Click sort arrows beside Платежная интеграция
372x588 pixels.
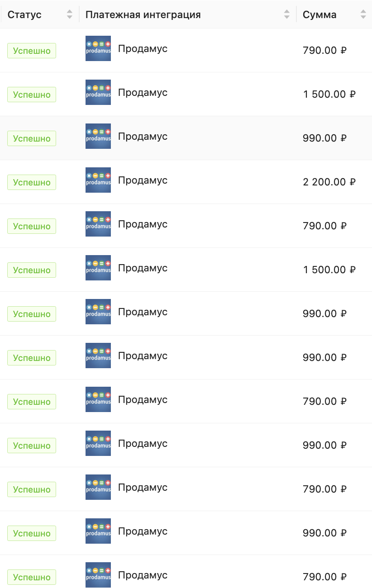pos(286,14)
